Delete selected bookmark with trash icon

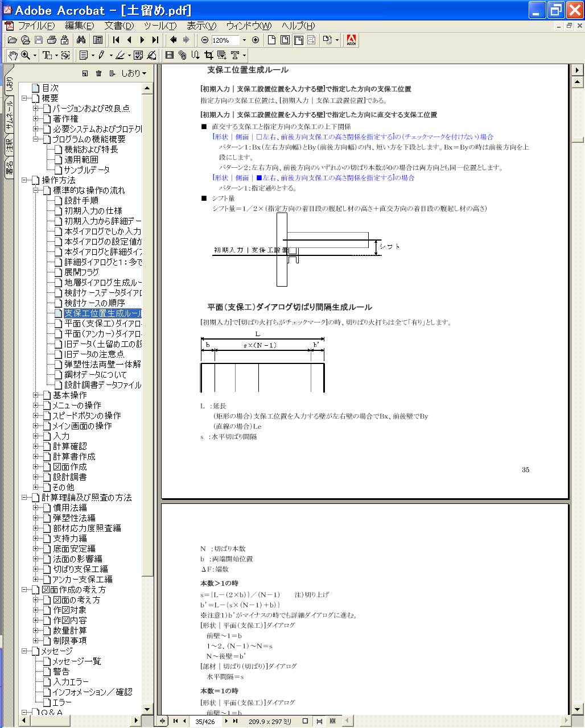pyautogui.click(x=98, y=73)
